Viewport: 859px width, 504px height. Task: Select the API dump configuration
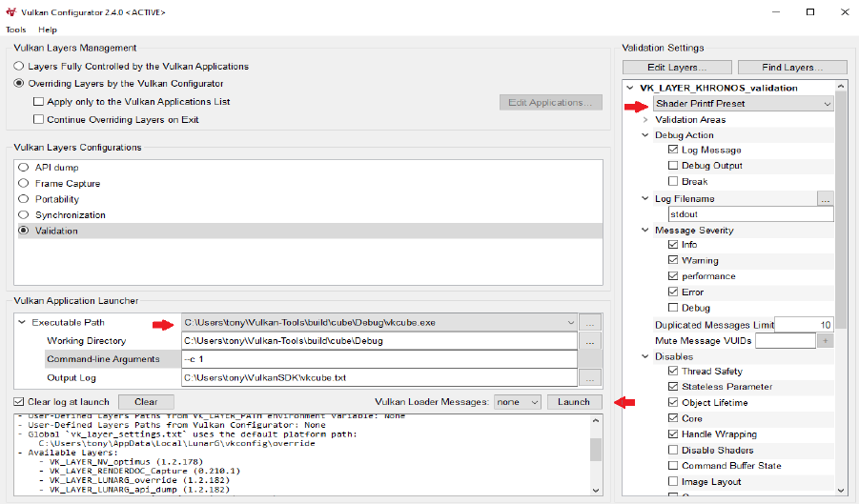point(25,167)
